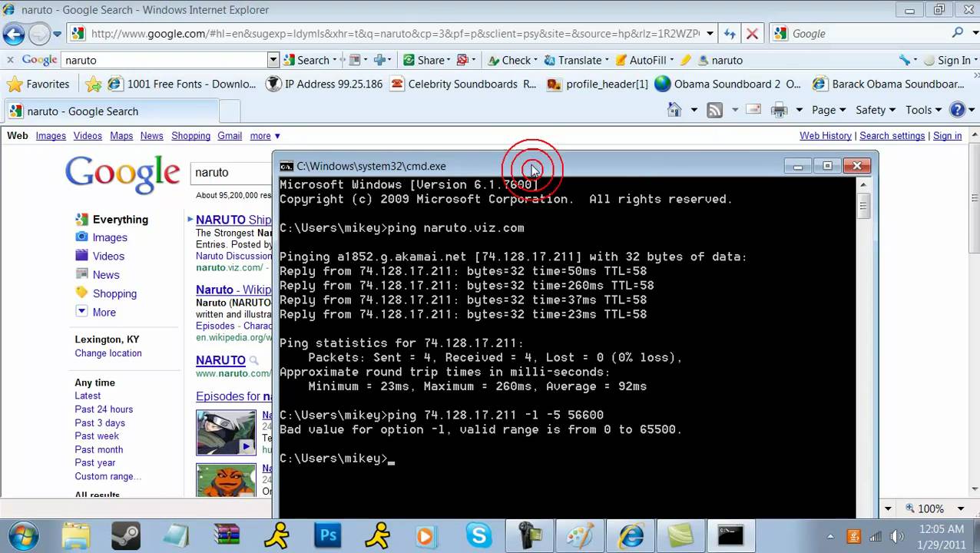This screenshot has width=980, height=553.
Task: Open the Print icon's dropdown arrow
Action: (x=799, y=111)
